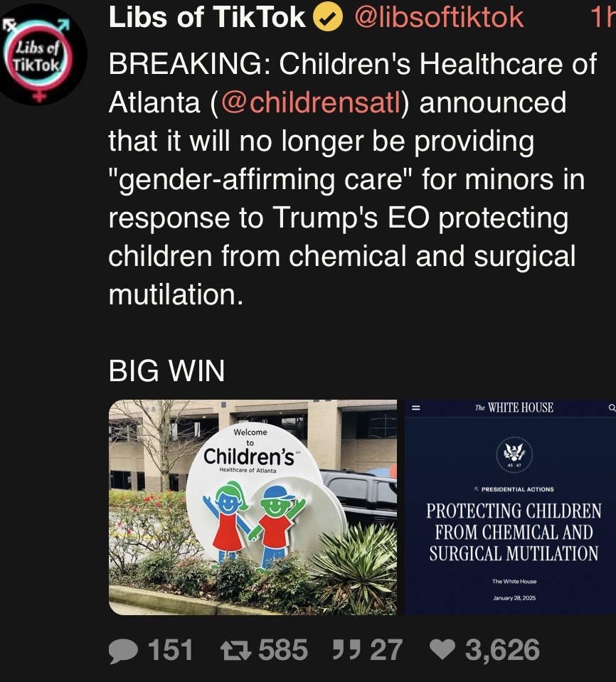The width and height of the screenshot is (616, 682).
Task: Click the Libs of TikTok display name
Action: (x=207, y=17)
